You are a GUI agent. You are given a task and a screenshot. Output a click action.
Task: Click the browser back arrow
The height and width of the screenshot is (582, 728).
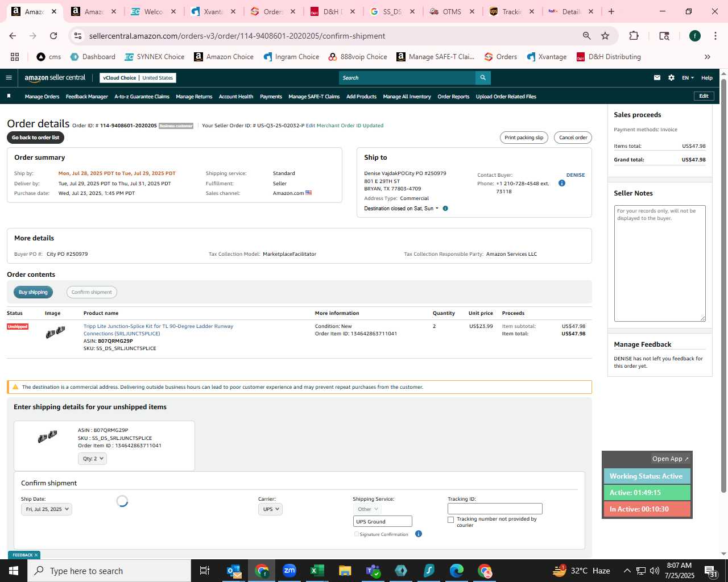click(x=13, y=36)
